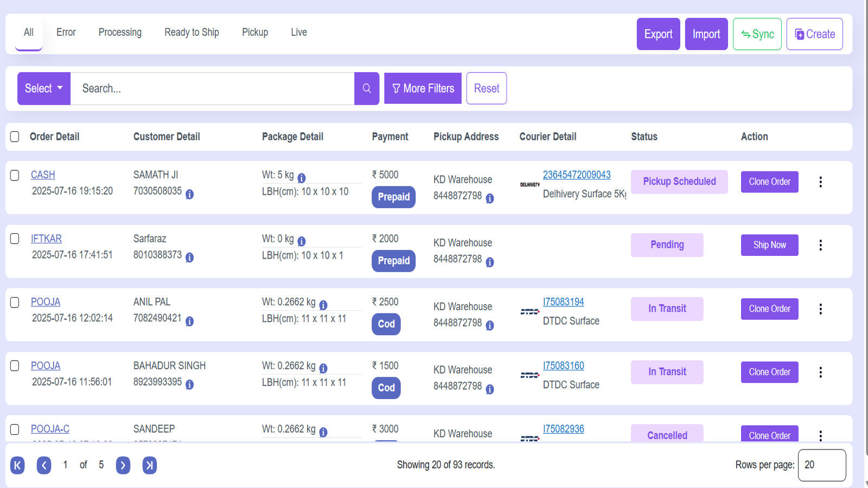Select checkbox for CASH order
Image resolution: width=868 pixels, height=488 pixels.
click(15, 175)
